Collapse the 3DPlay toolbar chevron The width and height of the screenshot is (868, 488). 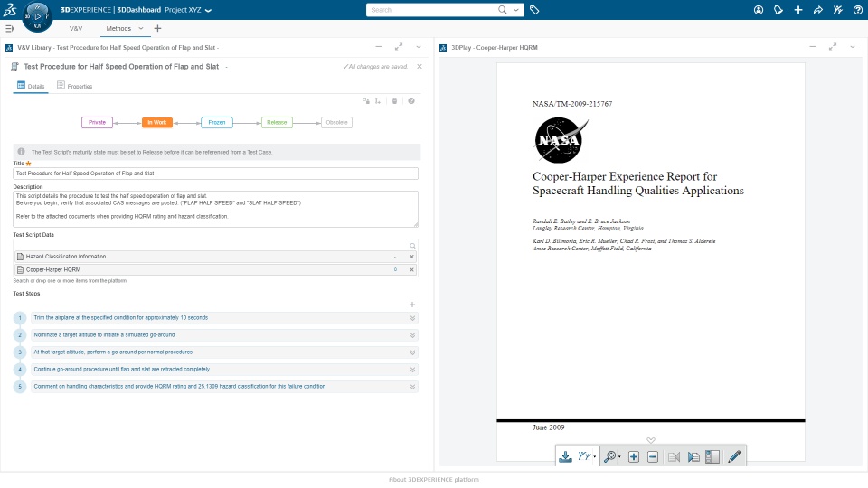651,440
